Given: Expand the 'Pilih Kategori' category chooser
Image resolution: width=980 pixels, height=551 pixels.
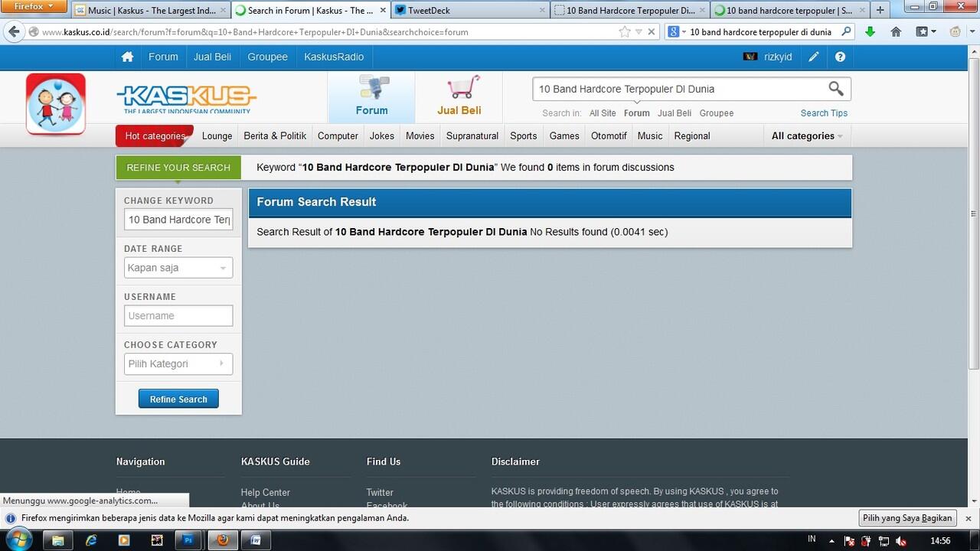Looking at the screenshot, I should coord(178,364).
